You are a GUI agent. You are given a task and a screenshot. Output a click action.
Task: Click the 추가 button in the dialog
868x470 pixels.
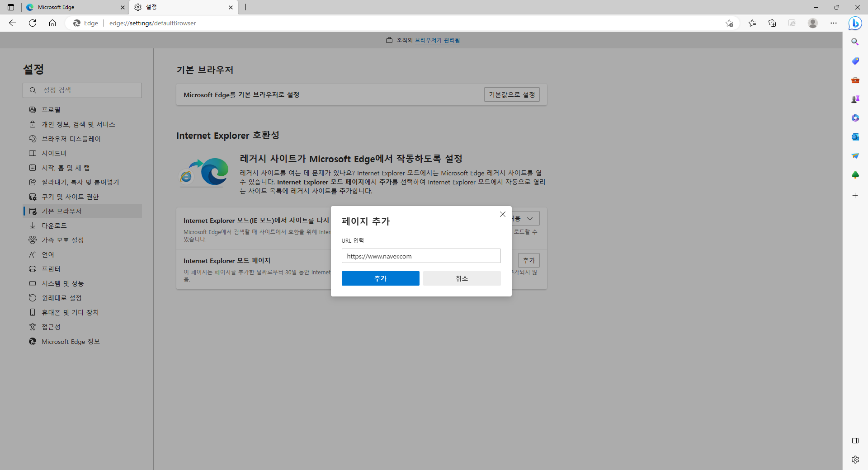pyautogui.click(x=380, y=278)
